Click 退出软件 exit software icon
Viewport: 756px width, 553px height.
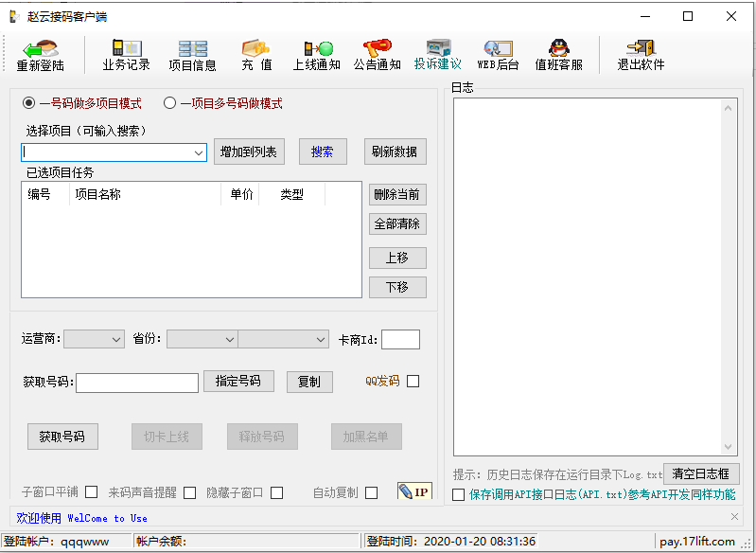[x=641, y=56]
